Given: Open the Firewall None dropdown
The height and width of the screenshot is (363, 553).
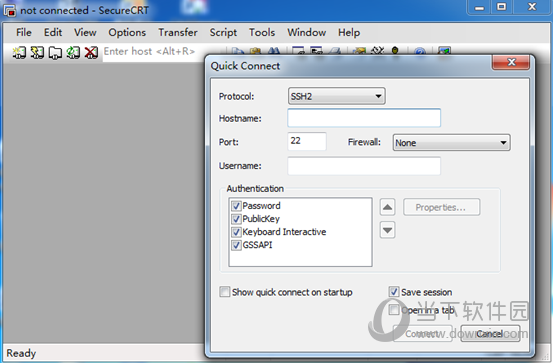Looking at the screenshot, I should [451, 143].
